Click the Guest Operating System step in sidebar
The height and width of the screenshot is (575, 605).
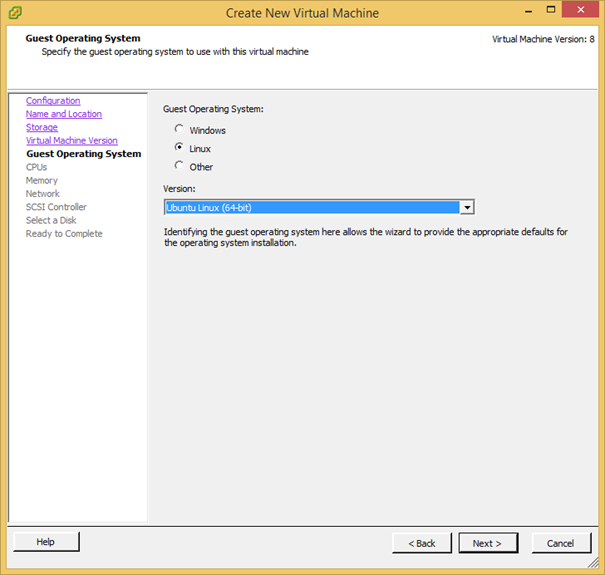click(84, 154)
